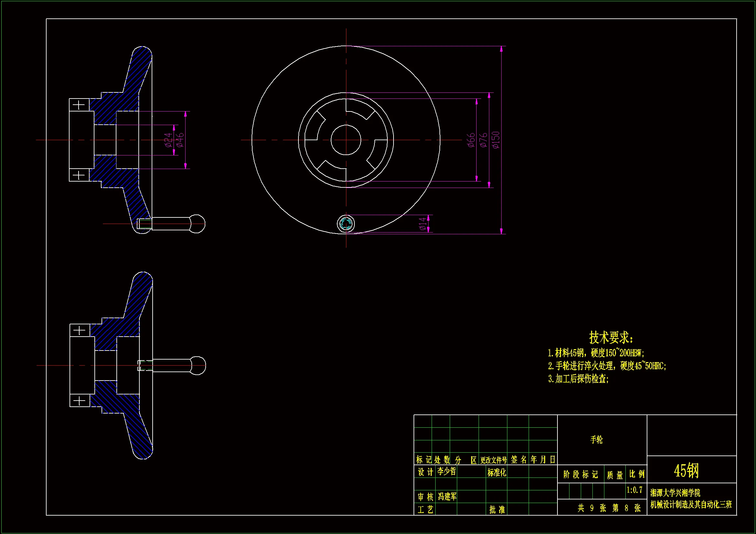Screen dimensions: 756x534
Task: Click the center bore circle in front view
Action: pos(346,140)
